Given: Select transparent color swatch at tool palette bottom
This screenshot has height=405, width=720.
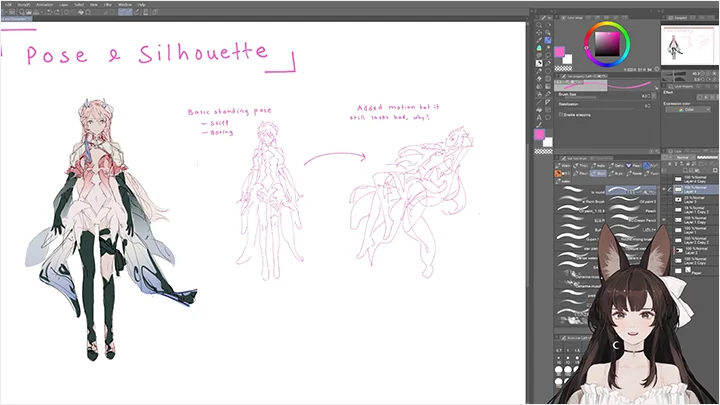Looking at the screenshot, I should [544, 151].
